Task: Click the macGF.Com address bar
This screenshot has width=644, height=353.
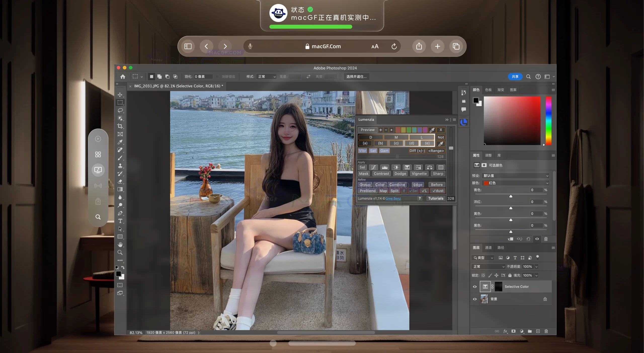Action: click(x=326, y=46)
